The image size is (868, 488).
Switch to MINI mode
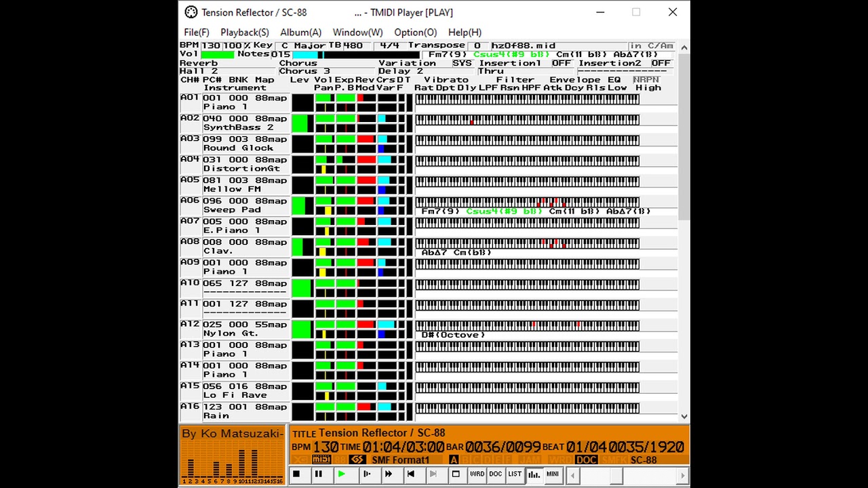click(x=553, y=474)
